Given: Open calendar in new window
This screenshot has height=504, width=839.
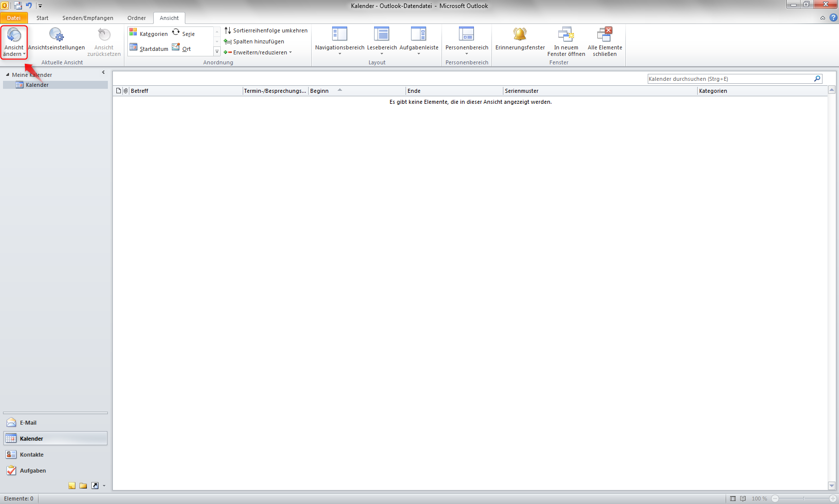Looking at the screenshot, I should [566, 41].
